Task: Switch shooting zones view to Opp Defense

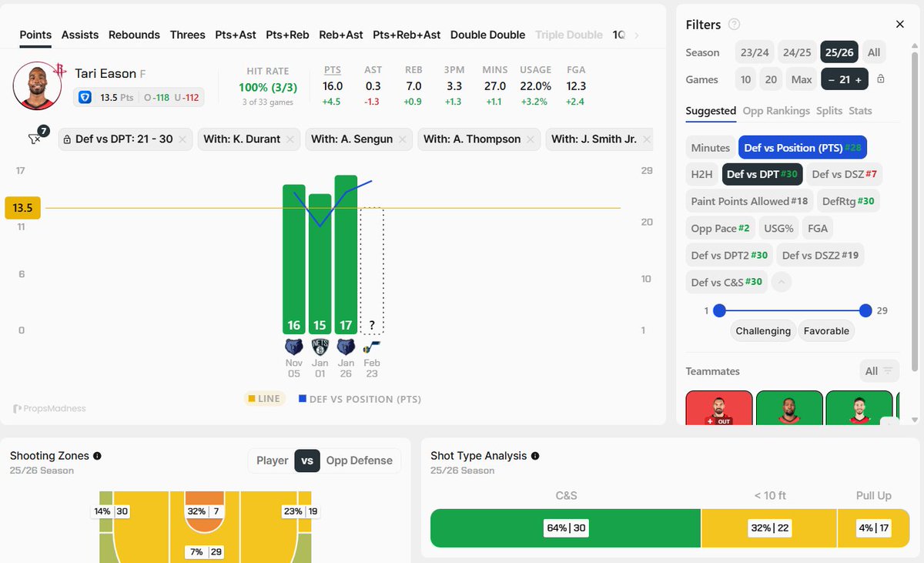Action: pyautogui.click(x=359, y=461)
